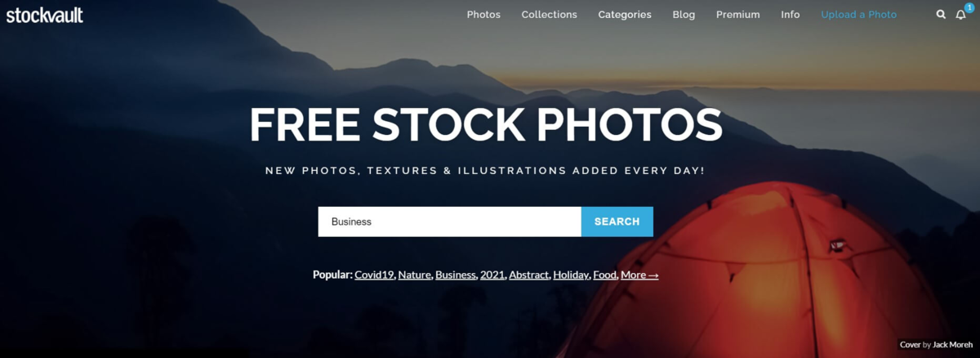Select the Business popular tag

pyautogui.click(x=456, y=275)
